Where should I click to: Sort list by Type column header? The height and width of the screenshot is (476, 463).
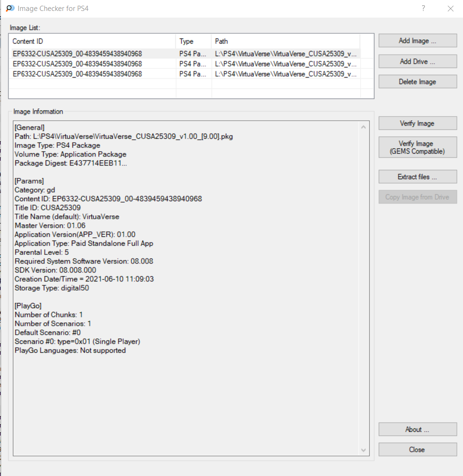[x=193, y=41]
